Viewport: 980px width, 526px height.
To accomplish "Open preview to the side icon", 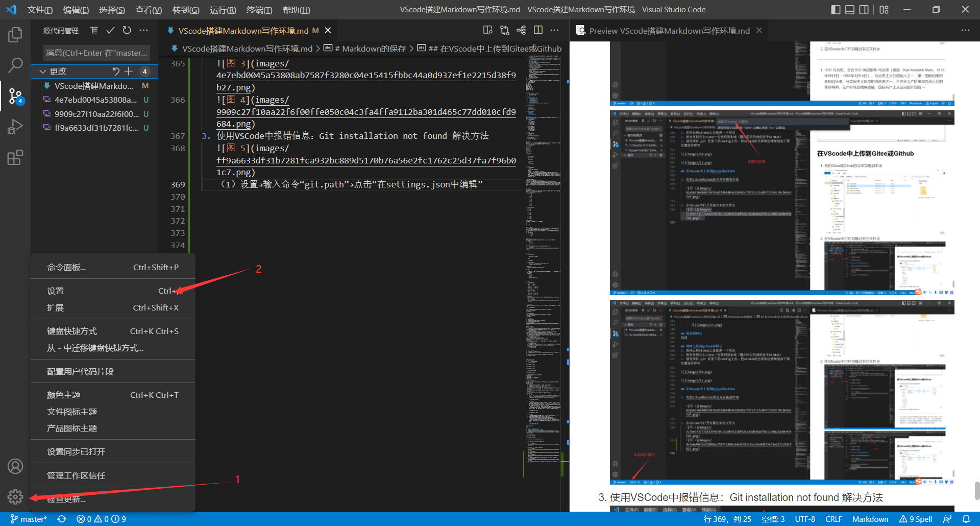I will point(488,31).
